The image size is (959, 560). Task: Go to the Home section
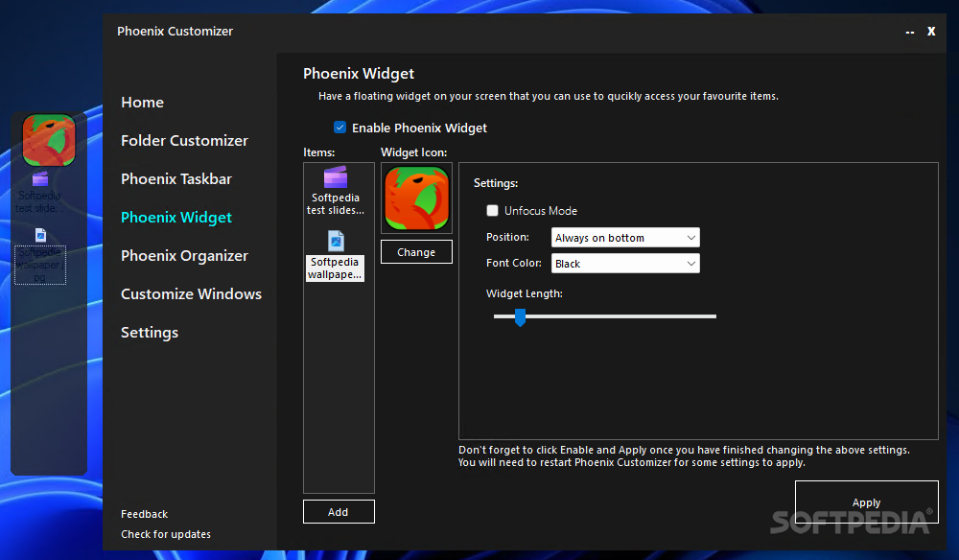pyautogui.click(x=142, y=102)
